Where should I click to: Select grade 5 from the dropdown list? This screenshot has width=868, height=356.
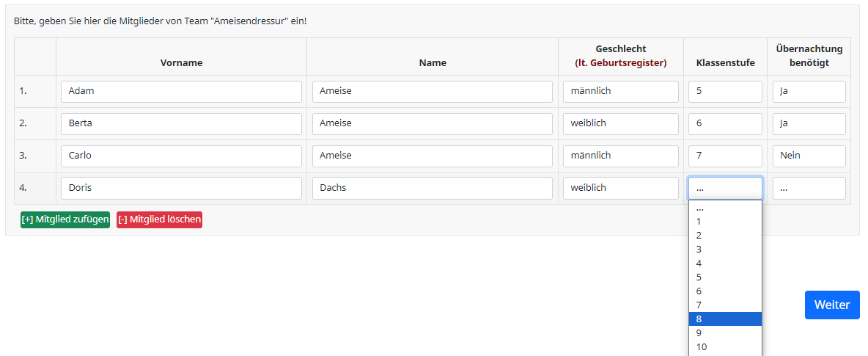[724, 277]
